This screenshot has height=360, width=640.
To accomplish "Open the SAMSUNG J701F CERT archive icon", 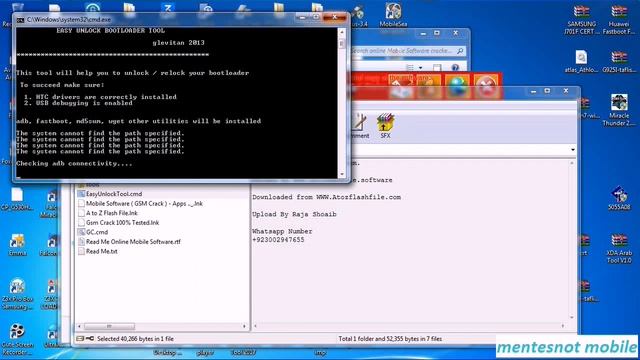I will click(582, 20).
